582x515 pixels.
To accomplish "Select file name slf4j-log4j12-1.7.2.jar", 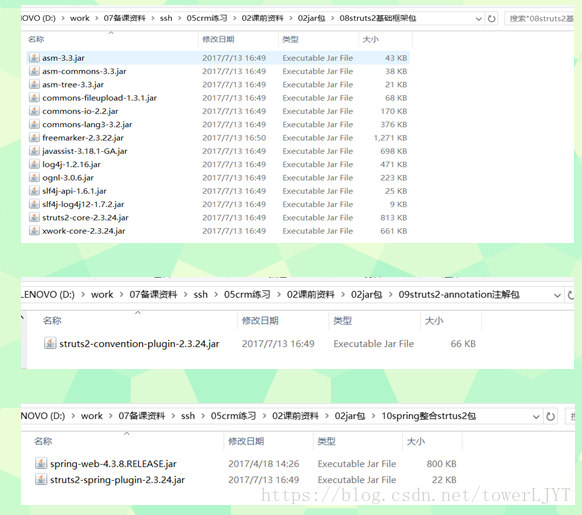I will coord(83,204).
